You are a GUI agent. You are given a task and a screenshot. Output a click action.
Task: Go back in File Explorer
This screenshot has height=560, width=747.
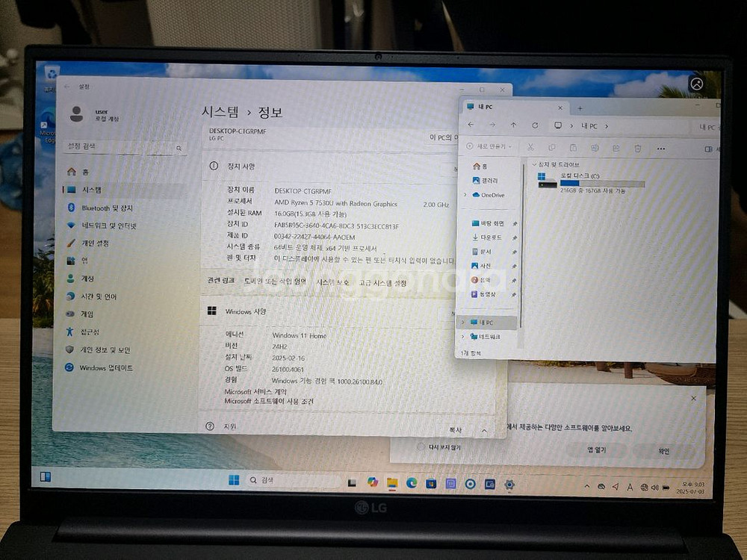(471, 125)
